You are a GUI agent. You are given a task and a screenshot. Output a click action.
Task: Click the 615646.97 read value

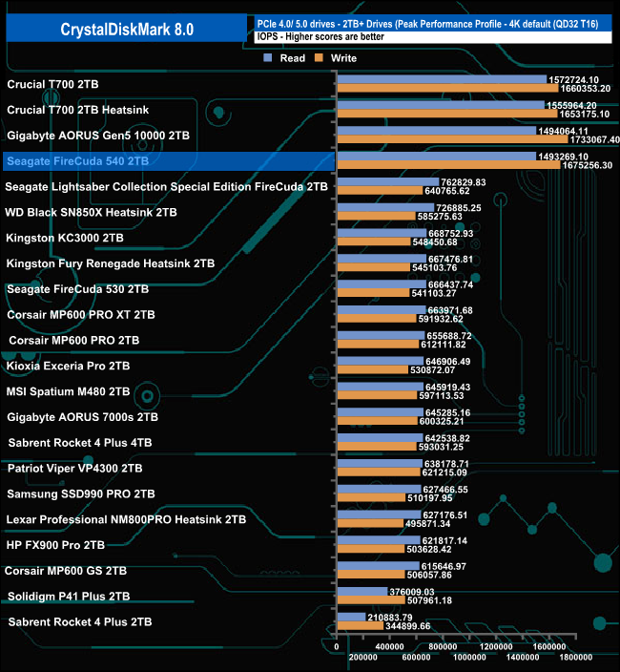coord(444,567)
